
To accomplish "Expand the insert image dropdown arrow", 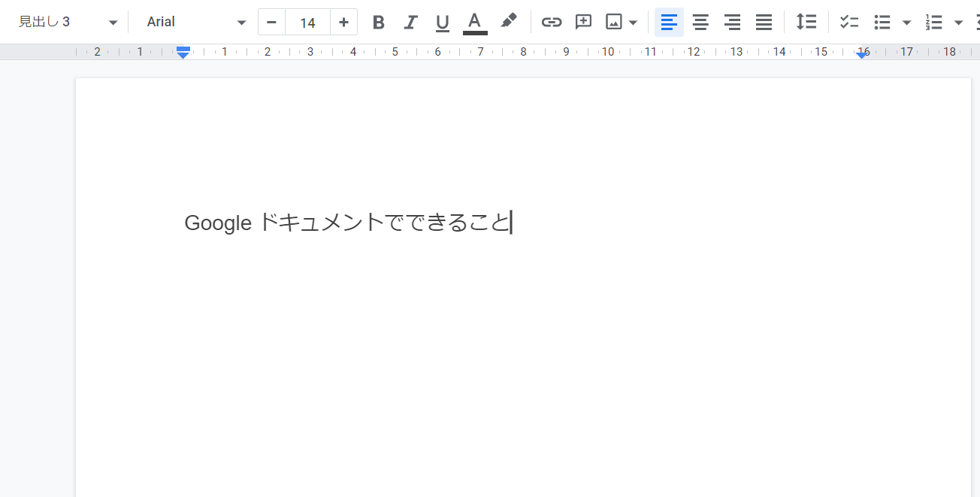I will 633,23.
